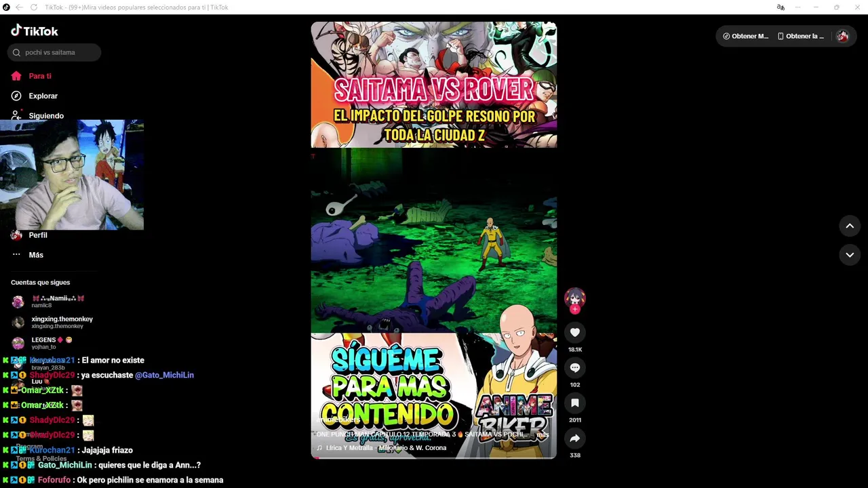Expand the video caption with 'más'

pos(542,434)
